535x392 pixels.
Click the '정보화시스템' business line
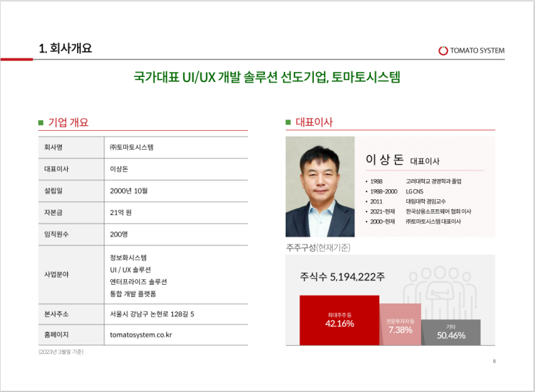pos(128,257)
